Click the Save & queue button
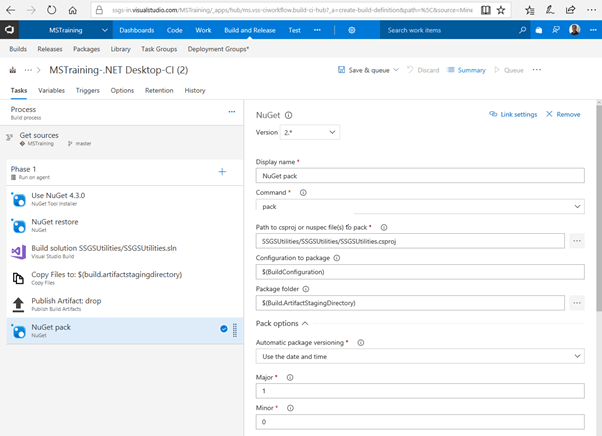Image resolution: width=602 pixels, height=436 pixels. [x=364, y=70]
